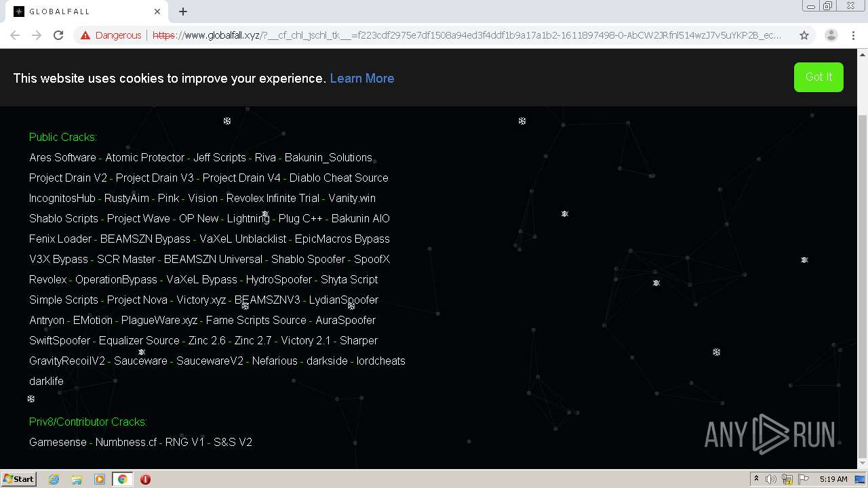868x488 pixels.
Task: Open the EpicMacros Bypass link
Action: pos(342,239)
